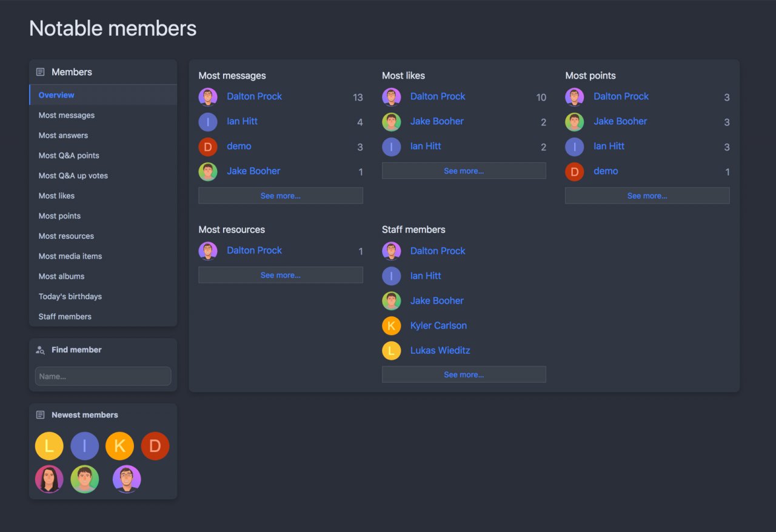The image size is (776, 532).
Task: Focus the Find member name field
Action: click(x=103, y=376)
